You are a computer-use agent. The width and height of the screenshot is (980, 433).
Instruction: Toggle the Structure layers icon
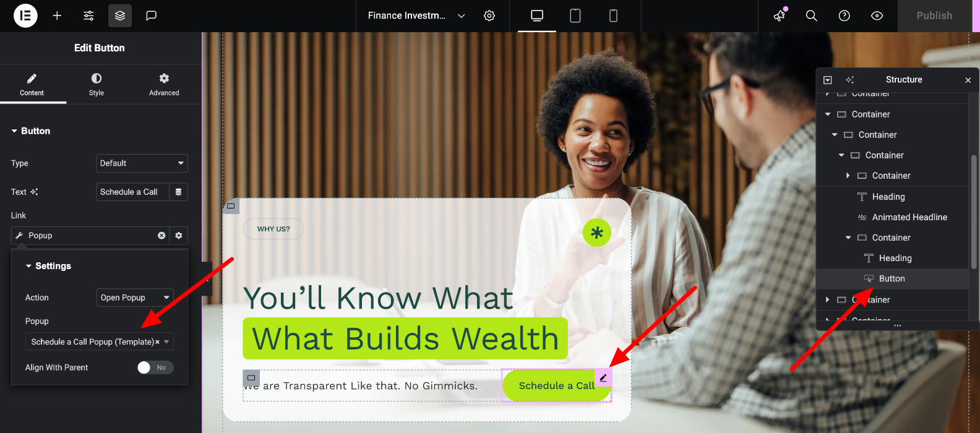click(x=120, y=15)
